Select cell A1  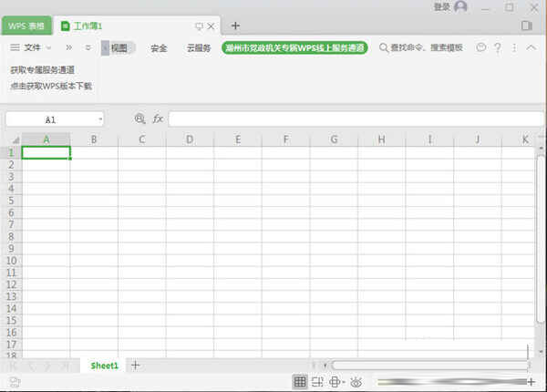tap(46, 153)
